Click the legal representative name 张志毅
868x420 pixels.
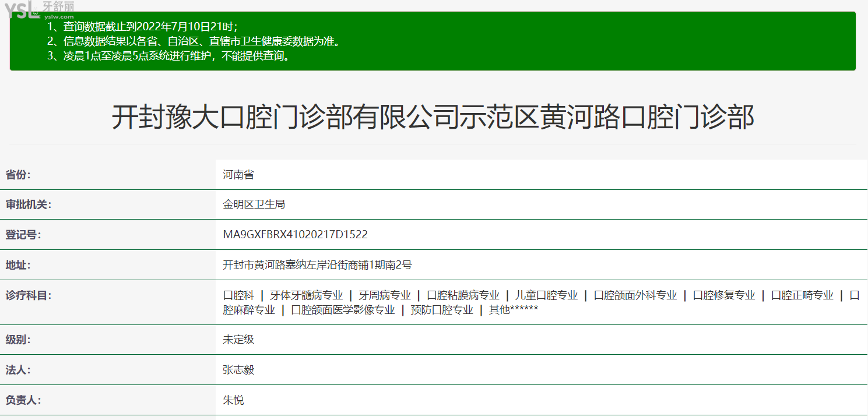pyautogui.click(x=238, y=370)
